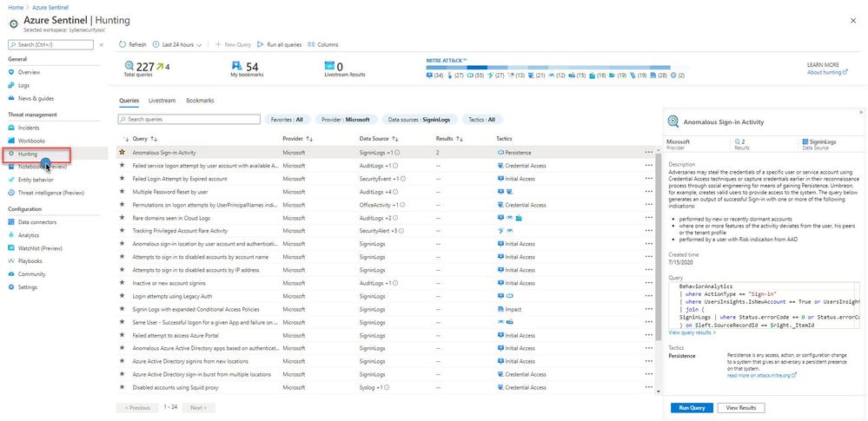The height and width of the screenshot is (421, 868).
Task: Sort by Results column
Action: pyautogui.click(x=449, y=139)
